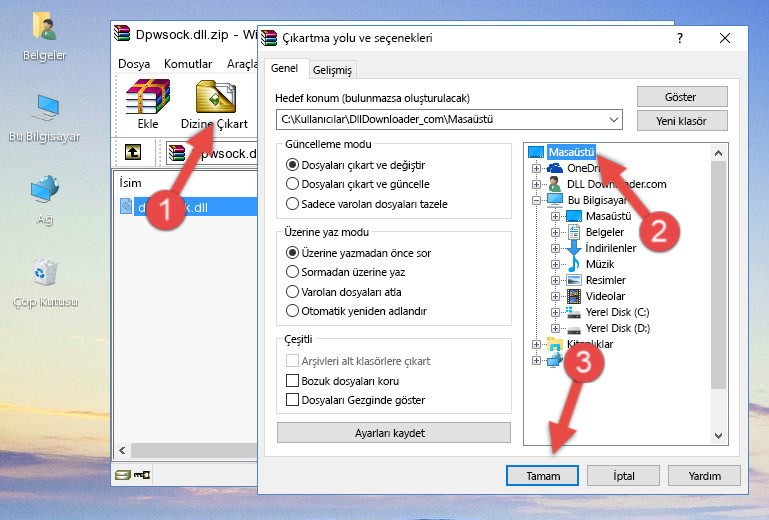The width and height of the screenshot is (769, 520).
Task: Expand Masaüstü node under Bu Bilgisayar
Action: pyautogui.click(x=555, y=216)
